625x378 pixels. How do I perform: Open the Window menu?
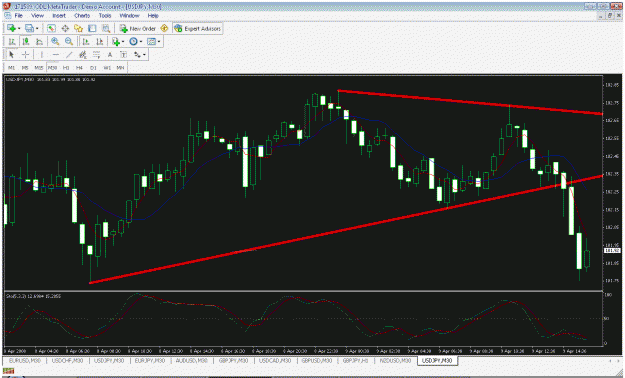point(130,16)
